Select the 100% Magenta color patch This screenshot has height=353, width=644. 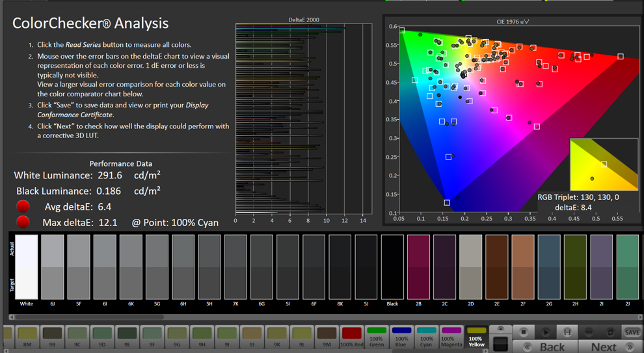tap(451, 337)
